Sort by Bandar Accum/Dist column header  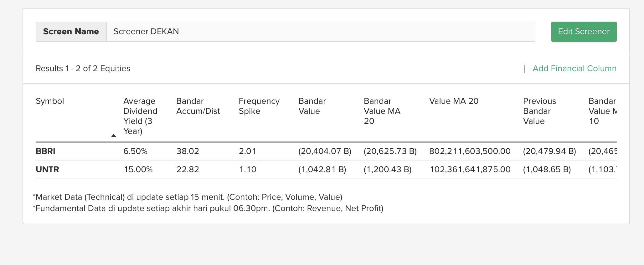198,106
